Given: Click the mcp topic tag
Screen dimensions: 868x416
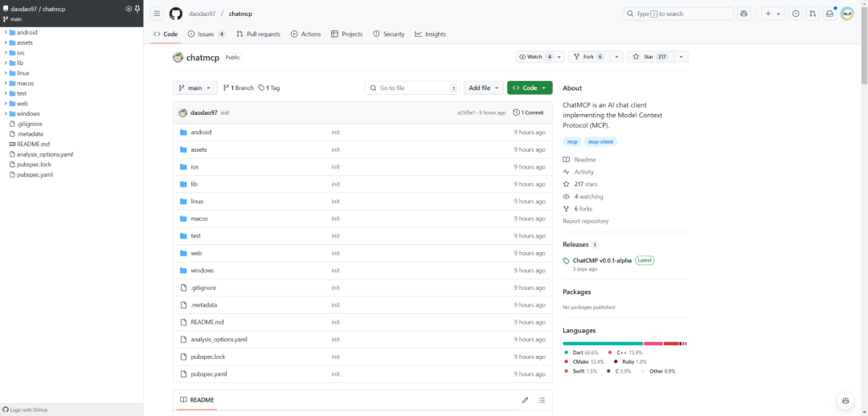Looking at the screenshot, I should [572, 141].
